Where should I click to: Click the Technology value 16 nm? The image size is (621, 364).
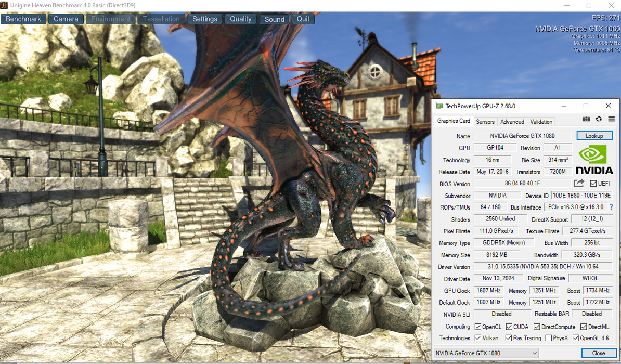point(493,160)
